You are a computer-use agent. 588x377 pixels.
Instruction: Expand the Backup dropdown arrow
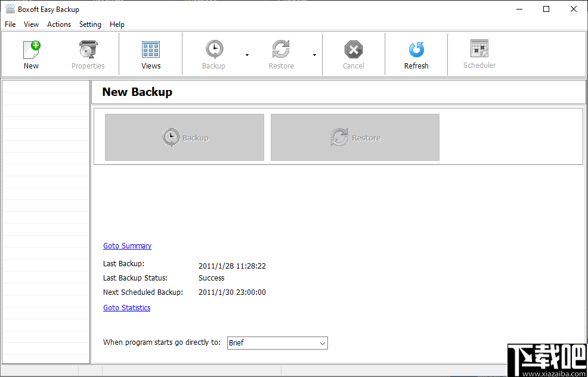(x=247, y=54)
